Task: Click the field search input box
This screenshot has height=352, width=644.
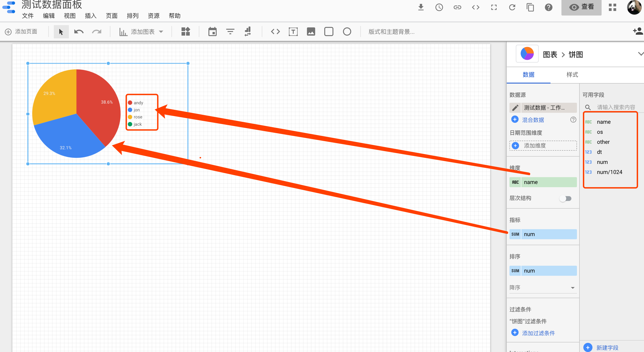Action: (x=615, y=107)
